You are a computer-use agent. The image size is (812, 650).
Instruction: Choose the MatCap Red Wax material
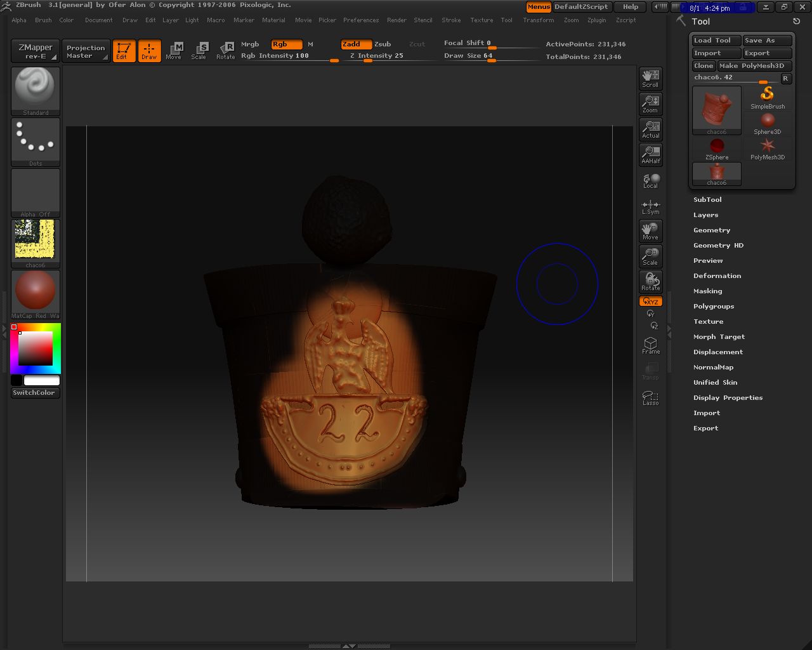35,292
